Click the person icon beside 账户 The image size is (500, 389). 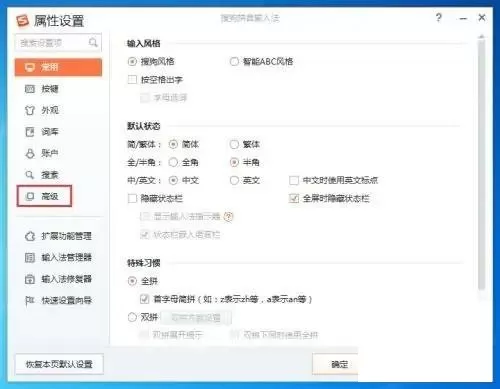point(30,153)
